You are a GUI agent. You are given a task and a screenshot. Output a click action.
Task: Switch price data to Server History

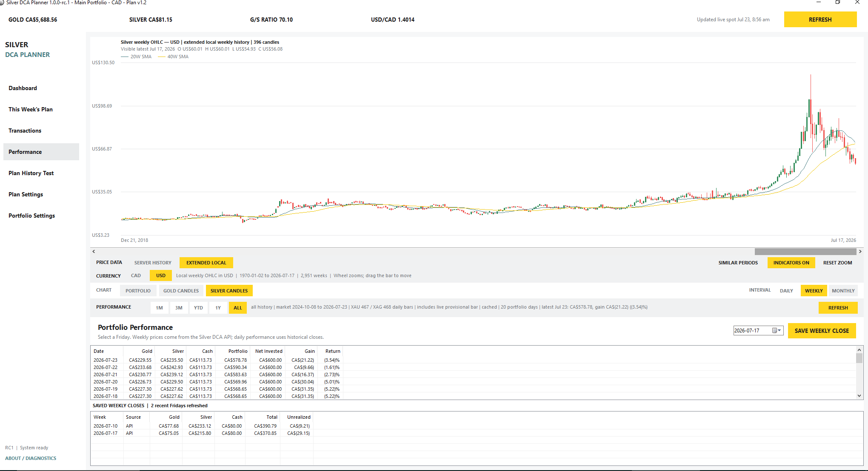pyautogui.click(x=153, y=263)
